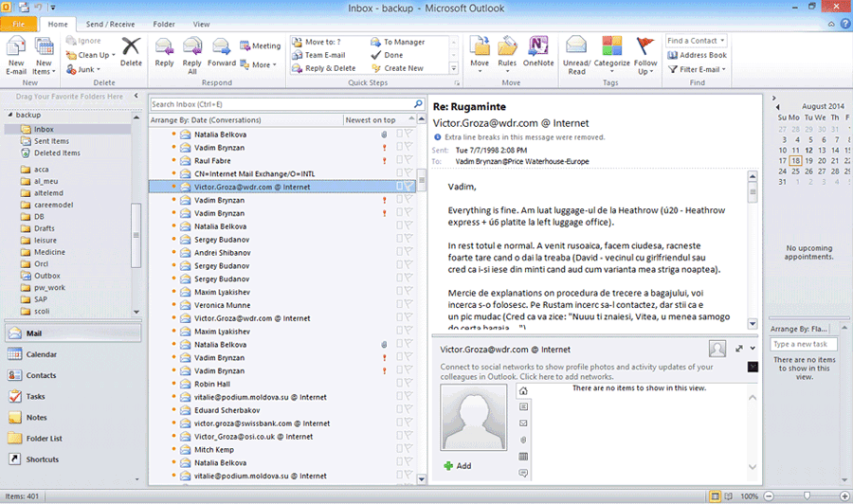
Task: Open the New Items menu
Action: point(44,55)
